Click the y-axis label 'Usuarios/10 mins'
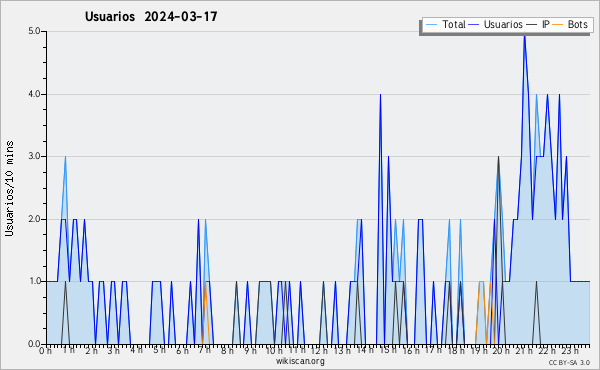600x370 pixels. [x=9, y=188]
